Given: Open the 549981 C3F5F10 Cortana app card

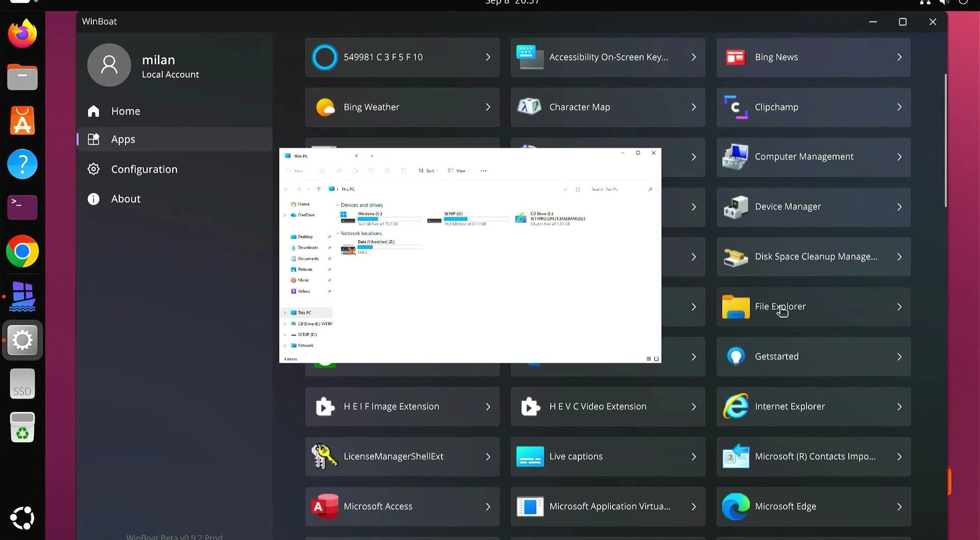Looking at the screenshot, I should [x=402, y=57].
